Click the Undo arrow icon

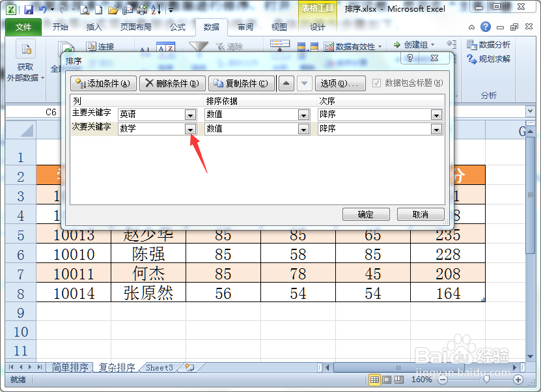[43, 10]
